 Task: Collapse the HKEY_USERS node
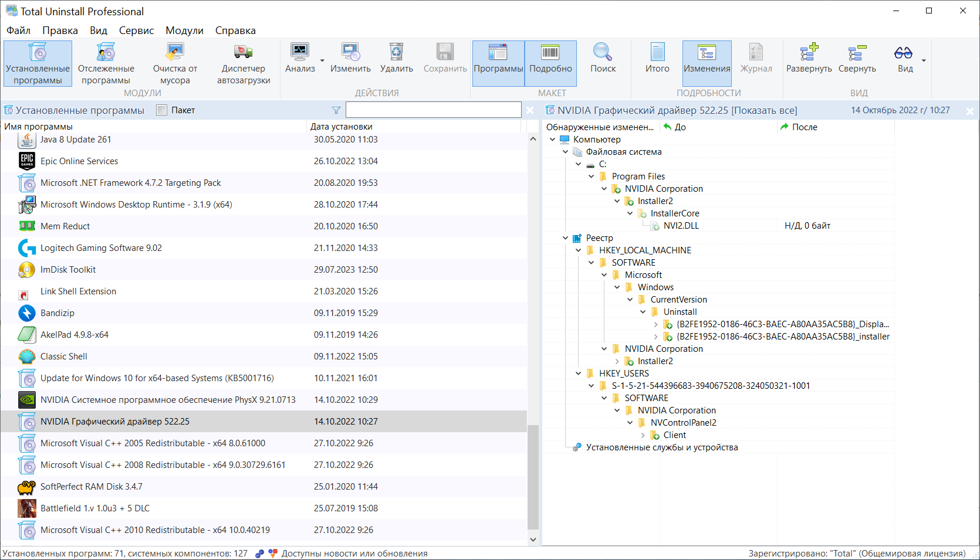click(x=578, y=374)
